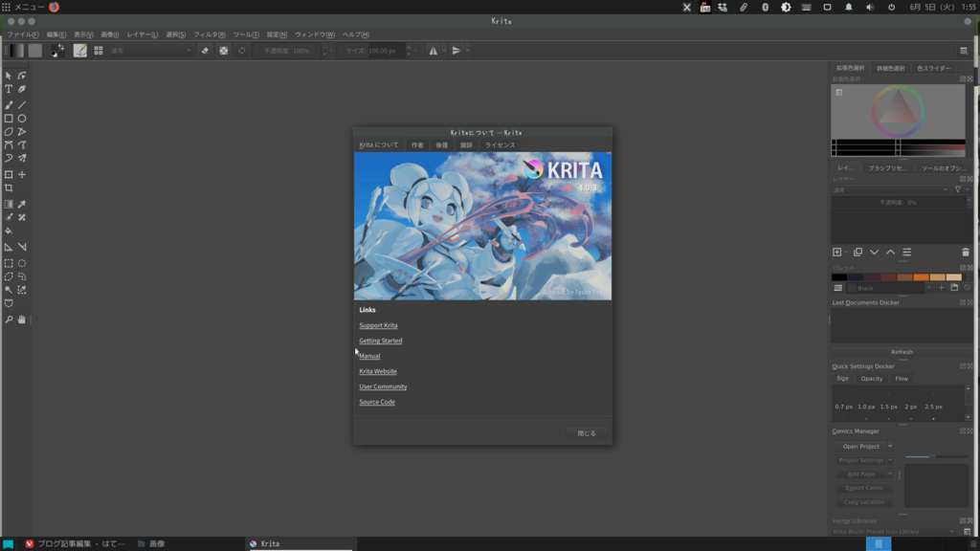
Task: Toggle horizontal mirror tool
Action: click(433, 51)
